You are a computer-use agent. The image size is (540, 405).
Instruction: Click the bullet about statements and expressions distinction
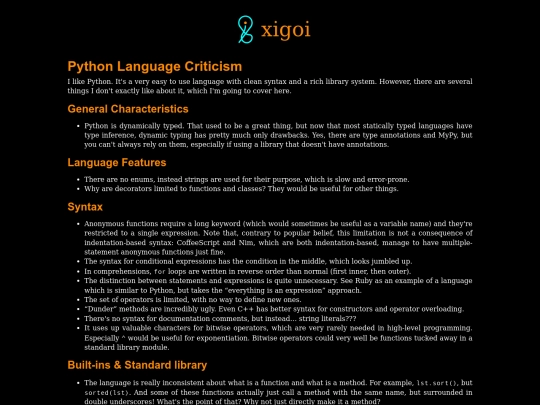click(278, 285)
